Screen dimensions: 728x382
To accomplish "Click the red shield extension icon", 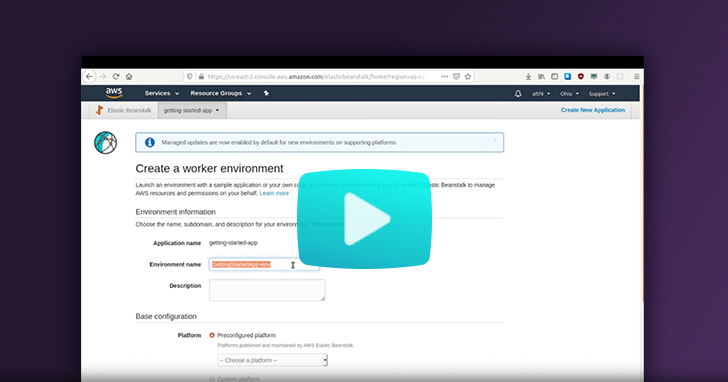I will pos(580,77).
